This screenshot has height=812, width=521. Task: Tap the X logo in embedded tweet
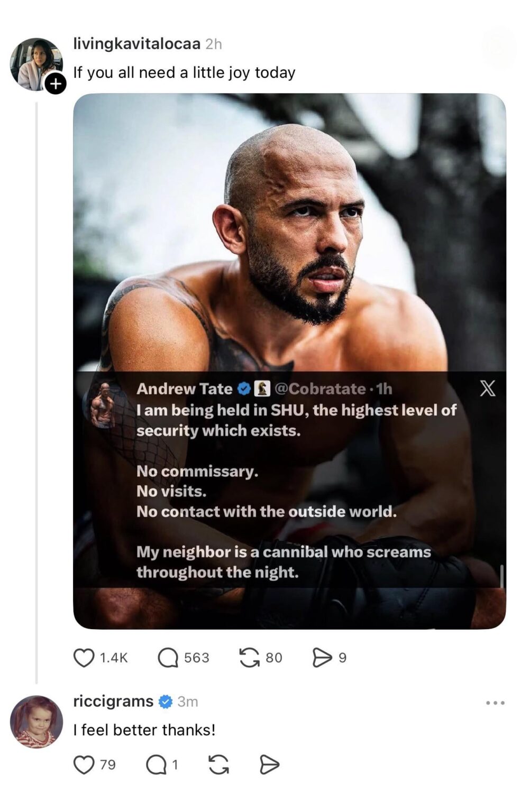[487, 389]
